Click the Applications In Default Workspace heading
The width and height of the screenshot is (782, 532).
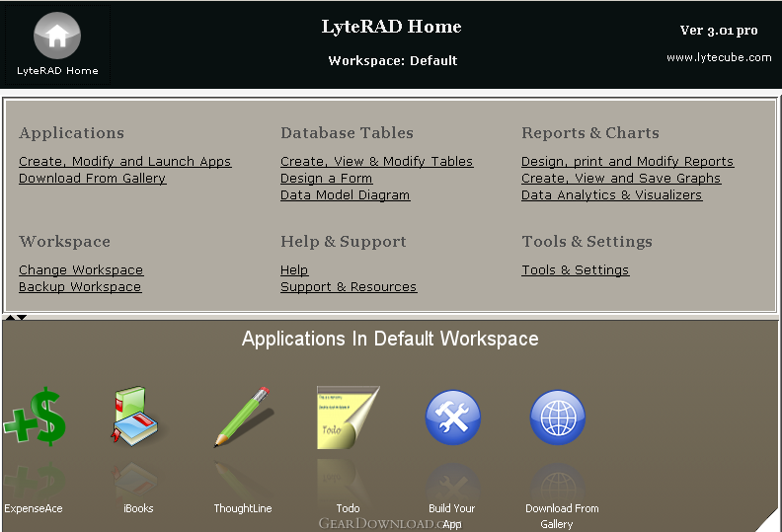[x=390, y=340]
